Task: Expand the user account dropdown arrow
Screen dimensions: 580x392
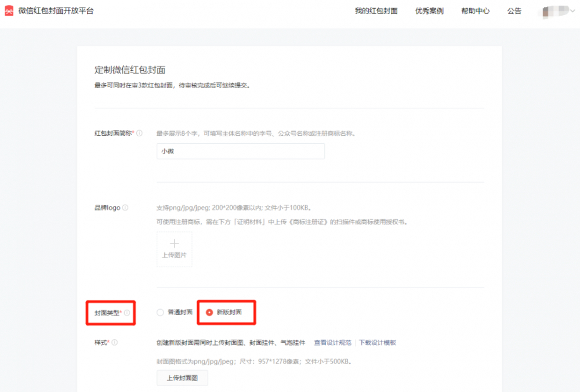Action: coord(572,10)
